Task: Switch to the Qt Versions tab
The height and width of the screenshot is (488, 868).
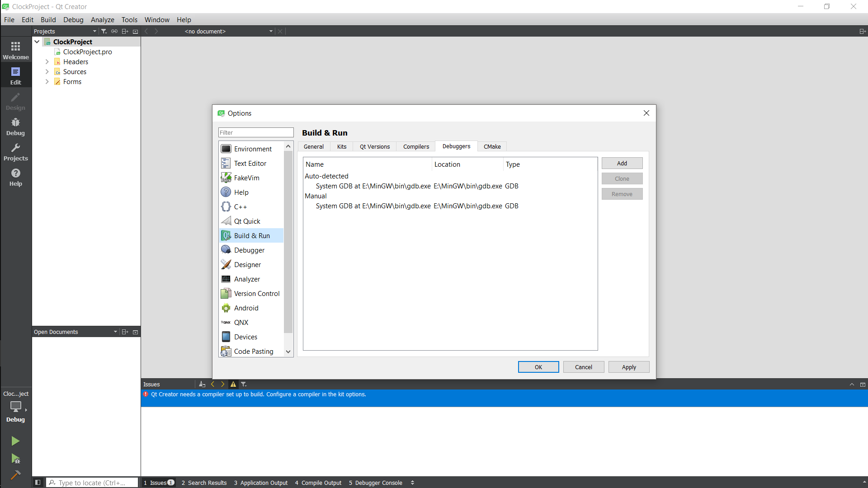Action: click(375, 146)
